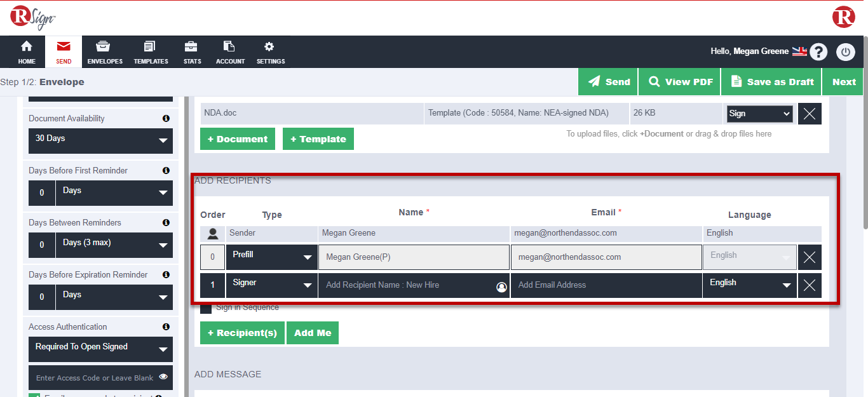The image size is (868, 397).
Task: Click Document Availability info icon
Action: point(166,119)
